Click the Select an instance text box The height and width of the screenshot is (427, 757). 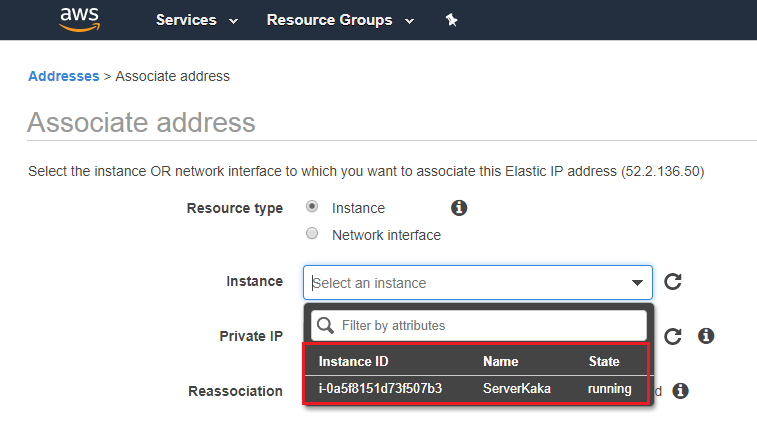465,283
